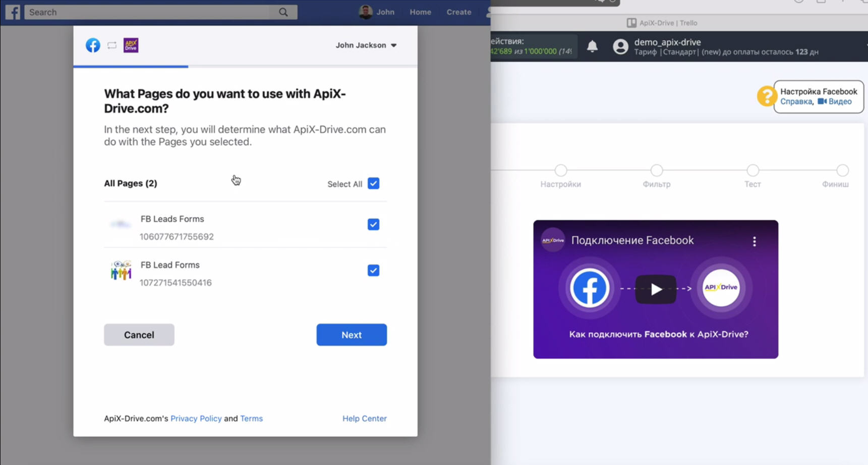868x465 pixels.
Task: Click the orange question mark help icon
Action: pyautogui.click(x=766, y=96)
